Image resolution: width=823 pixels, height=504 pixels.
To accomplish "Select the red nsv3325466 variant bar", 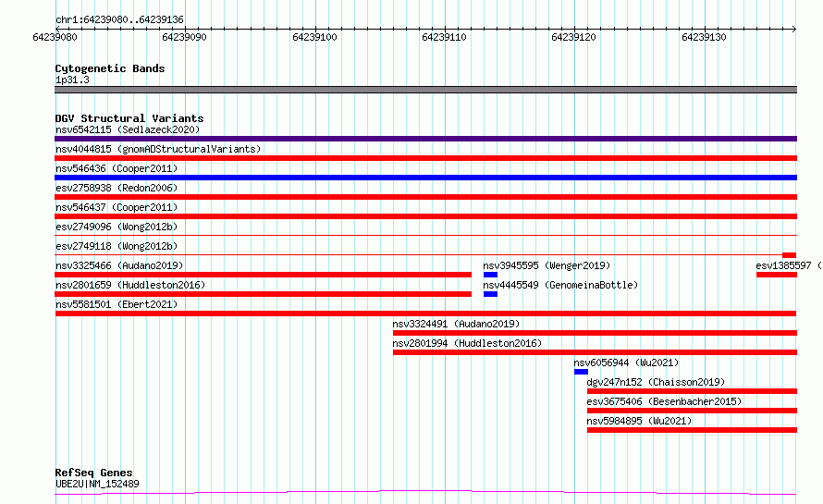I will pyautogui.click(x=263, y=275).
